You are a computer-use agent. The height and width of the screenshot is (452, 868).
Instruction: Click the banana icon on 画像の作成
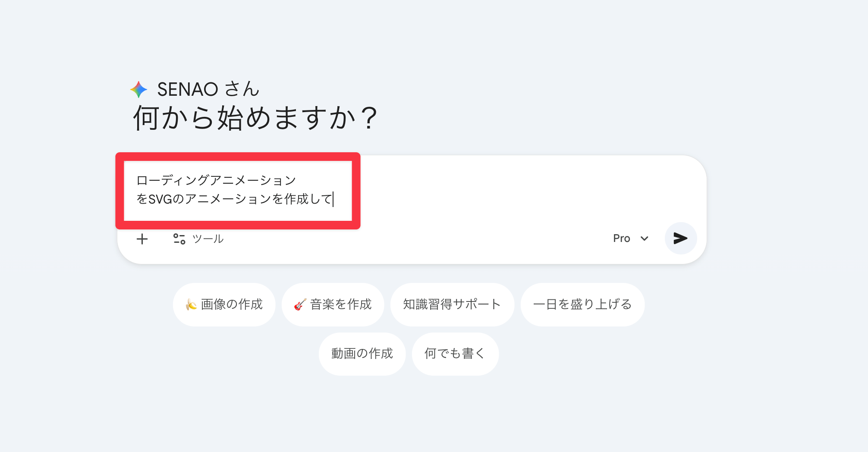click(191, 304)
